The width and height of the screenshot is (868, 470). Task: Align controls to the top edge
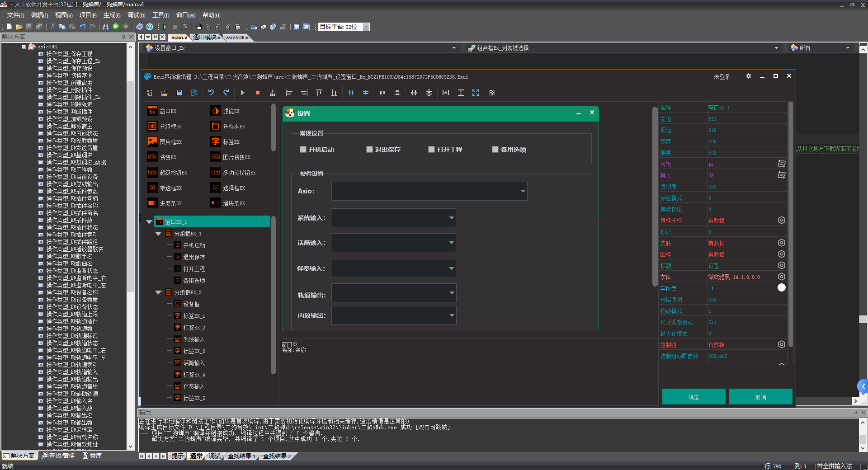(x=319, y=93)
